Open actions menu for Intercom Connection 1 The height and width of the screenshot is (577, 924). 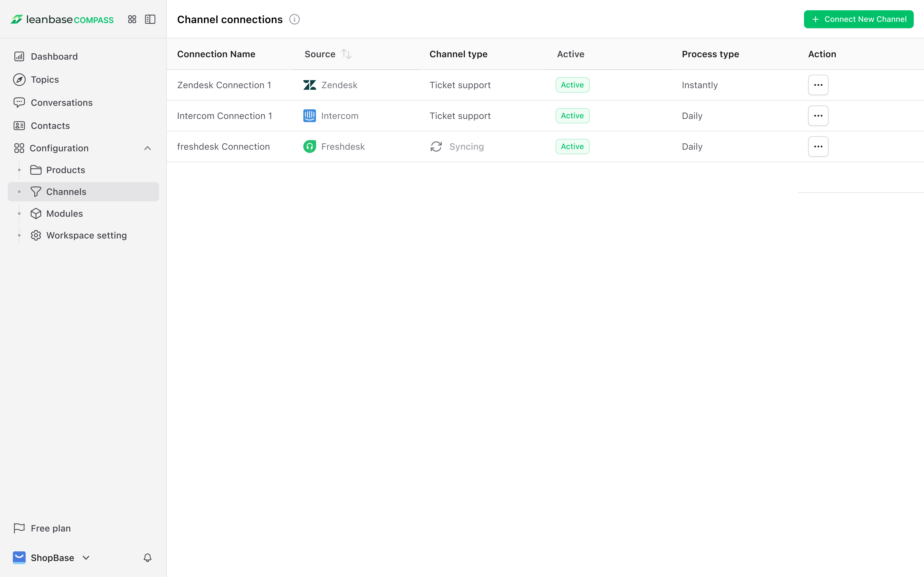tap(818, 116)
